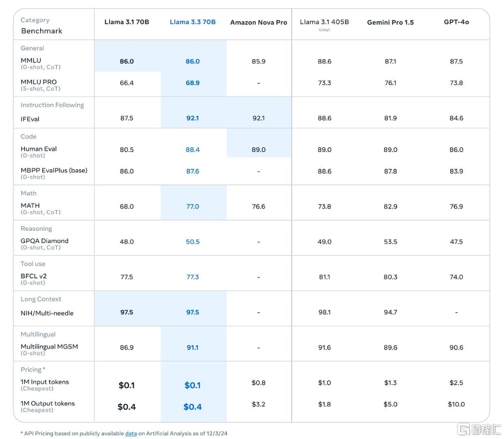Viewport: 504px width, 439px height.
Task: Click Llama 3.3 70B MBPP score 87.6
Action: pos(193,171)
